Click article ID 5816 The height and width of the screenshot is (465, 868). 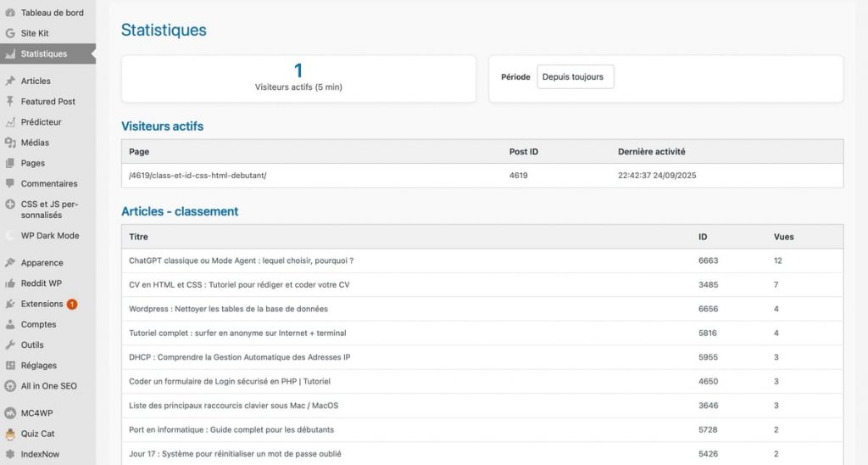coord(708,333)
